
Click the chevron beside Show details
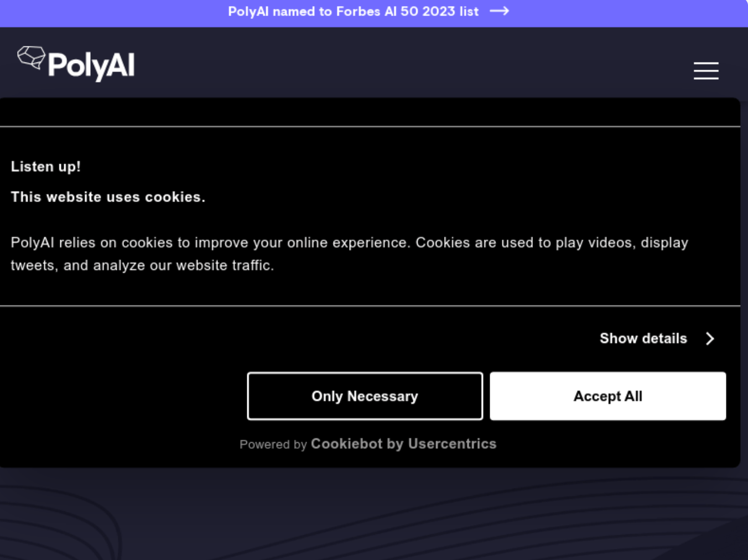(x=710, y=339)
